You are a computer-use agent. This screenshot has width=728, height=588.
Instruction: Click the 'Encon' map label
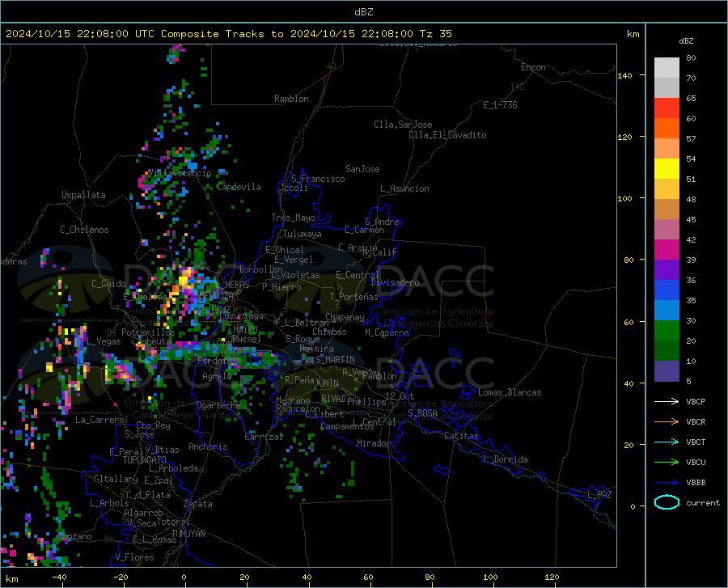pos(533,67)
